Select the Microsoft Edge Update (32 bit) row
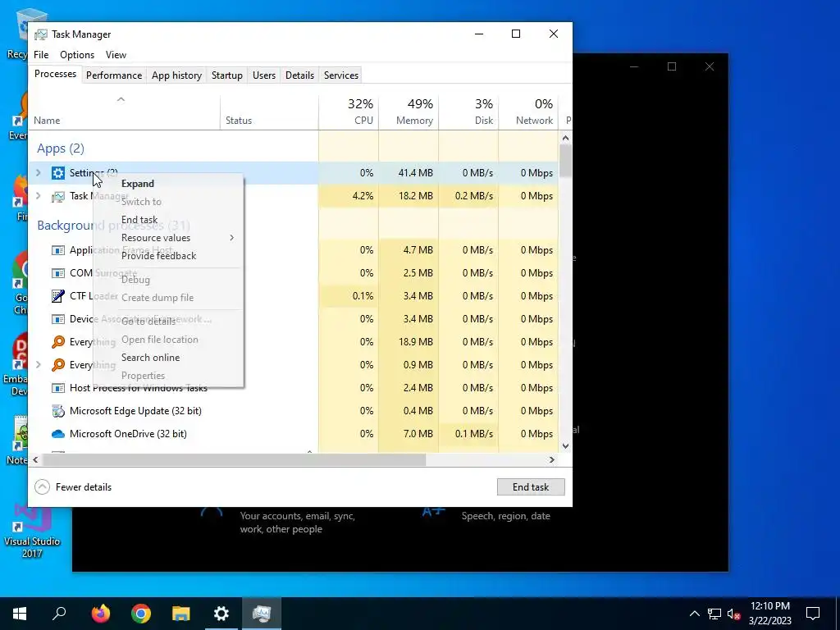The width and height of the screenshot is (840, 630). (294, 411)
